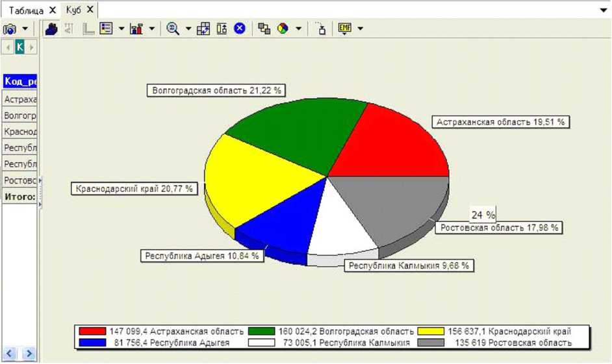Open the camera icon dropdown arrow
Image resolution: width=612 pixels, height=364 pixels.
coord(25,29)
